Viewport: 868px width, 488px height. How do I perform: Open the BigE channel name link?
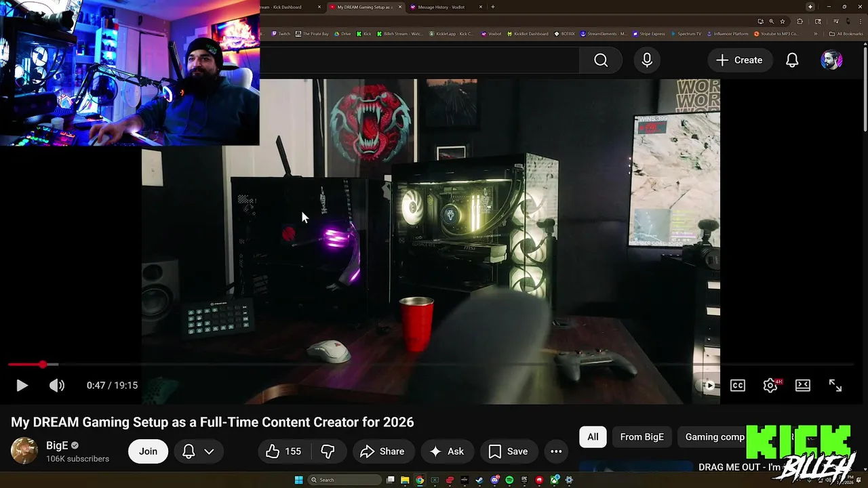click(x=57, y=445)
